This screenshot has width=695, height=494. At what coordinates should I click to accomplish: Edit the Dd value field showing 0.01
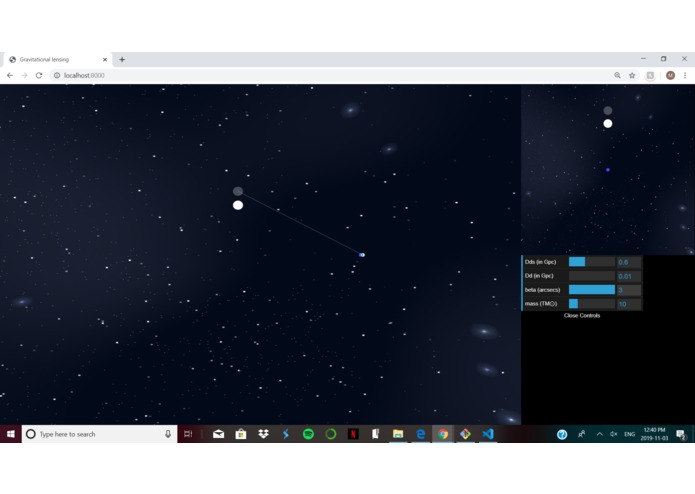click(x=629, y=276)
